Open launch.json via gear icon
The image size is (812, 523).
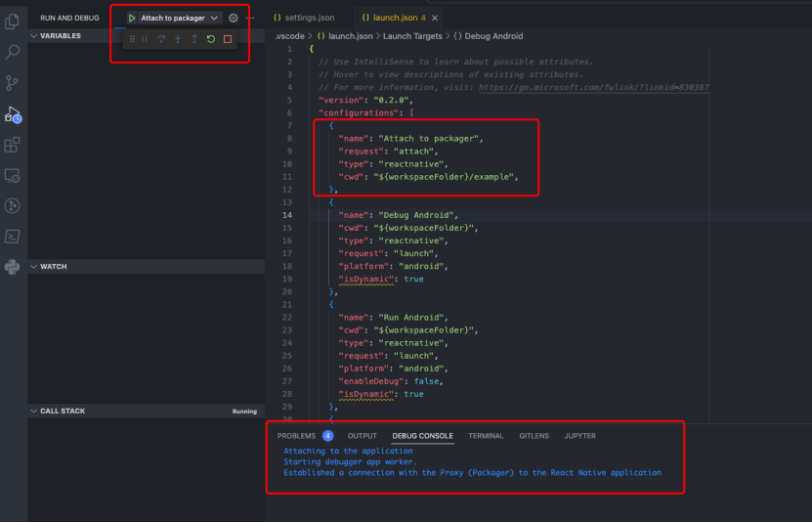[233, 19]
